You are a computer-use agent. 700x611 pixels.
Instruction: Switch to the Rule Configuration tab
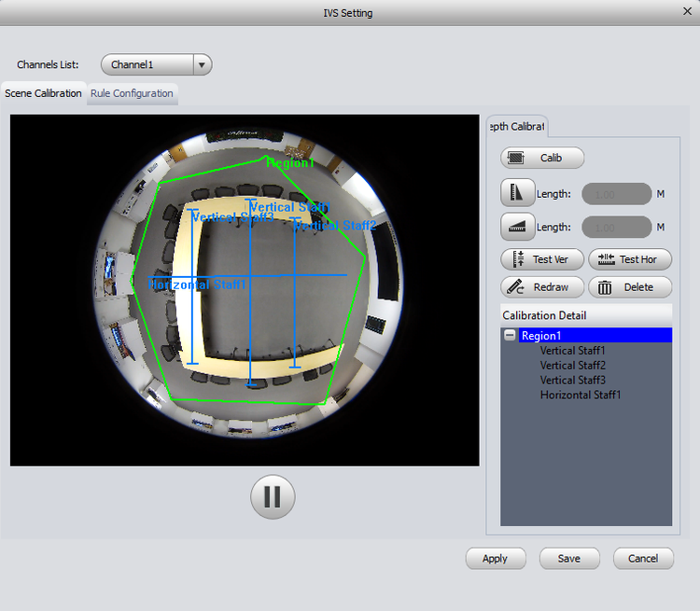(132, 93)
